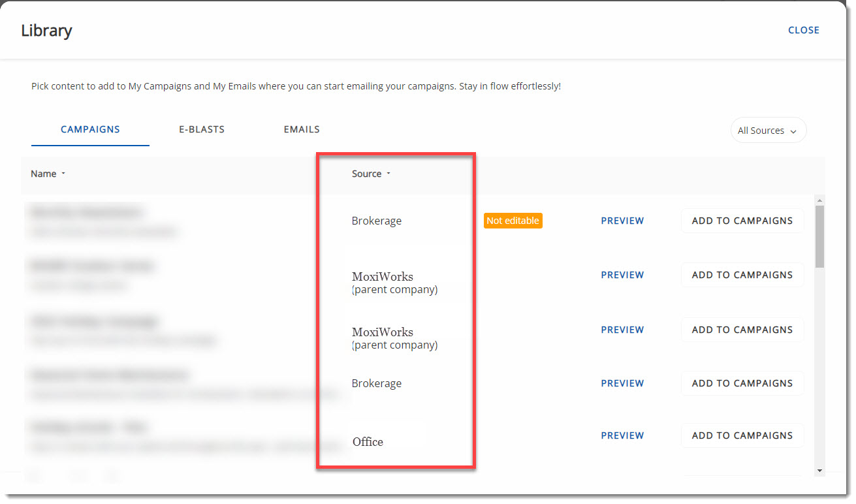This screenshot has height=504, width=856.
Task: Add second MoxiWorks campaign to campaigns
Action: click(742, 330)
